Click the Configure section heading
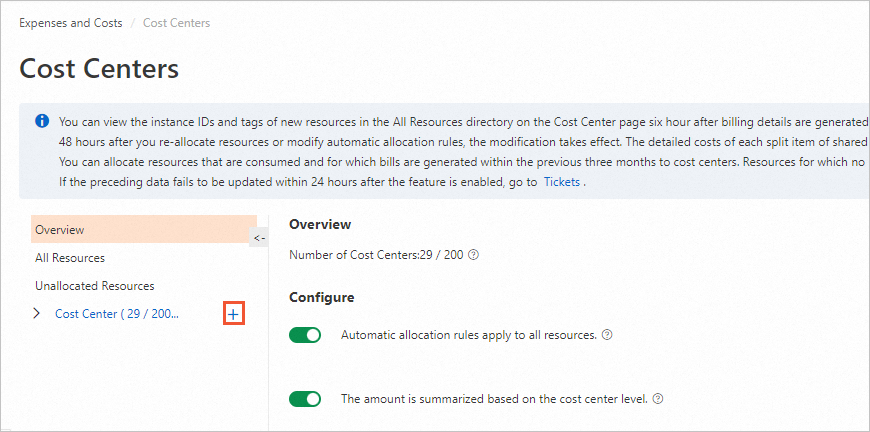 322,297
